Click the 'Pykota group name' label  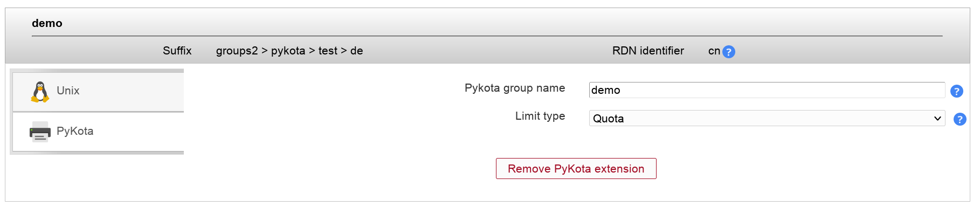[515, 88]
